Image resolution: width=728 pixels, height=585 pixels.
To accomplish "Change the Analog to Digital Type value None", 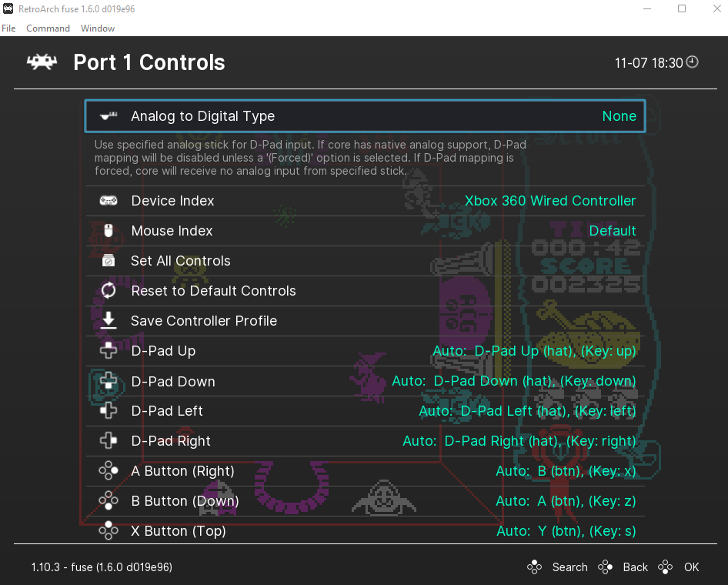I will pyautogui.click(x=619, y=116).
